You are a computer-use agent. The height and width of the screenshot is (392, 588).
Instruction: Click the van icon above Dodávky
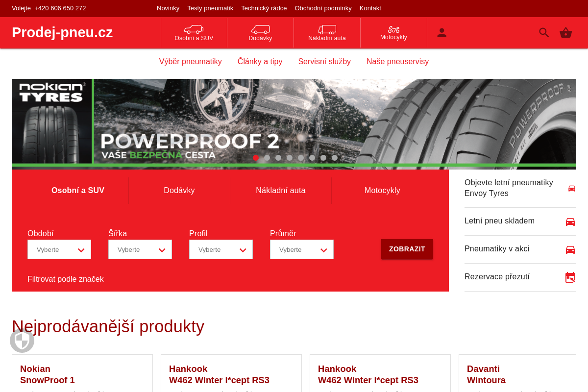click(261, 29)
